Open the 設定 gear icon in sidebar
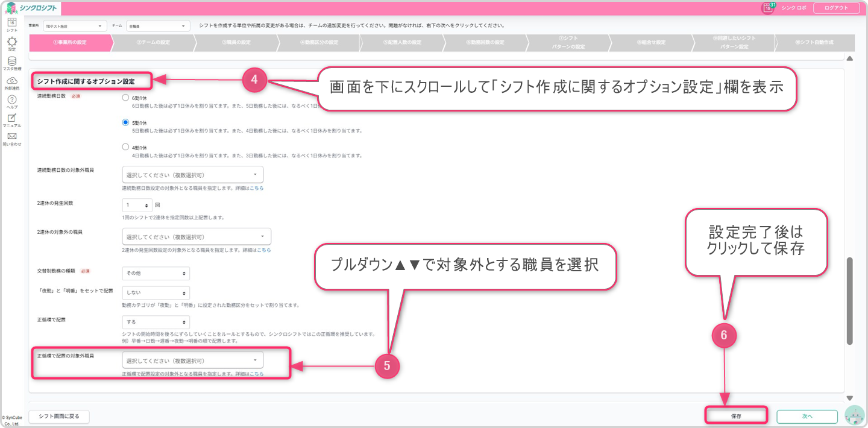This screenshot has width=868, height=428. click(x=11, y=43)
